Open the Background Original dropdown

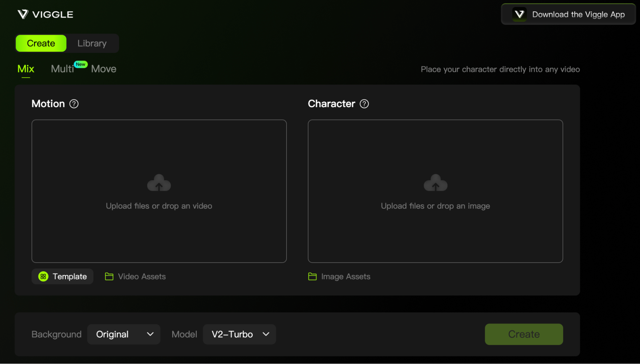(x=124, y=334)
